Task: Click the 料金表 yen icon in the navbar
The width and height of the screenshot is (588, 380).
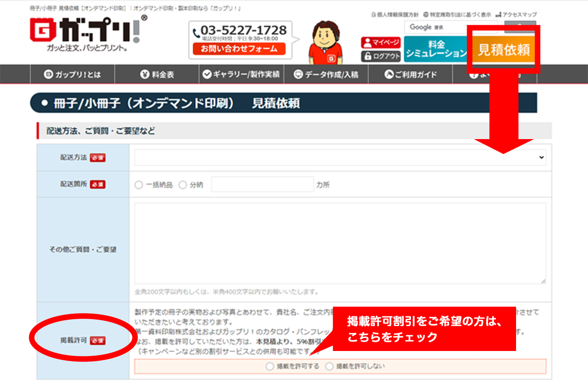Action: tap(143, 74)
